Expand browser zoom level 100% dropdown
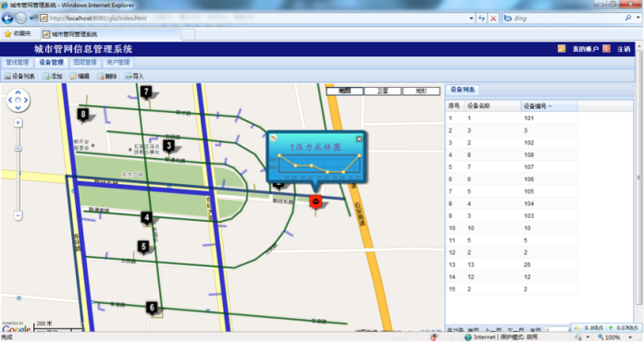 coord(630,337)
